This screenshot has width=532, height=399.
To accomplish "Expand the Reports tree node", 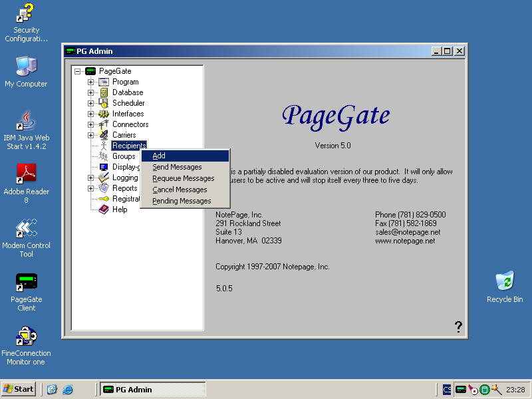I will pyautogui.click(x=90, y=188).
